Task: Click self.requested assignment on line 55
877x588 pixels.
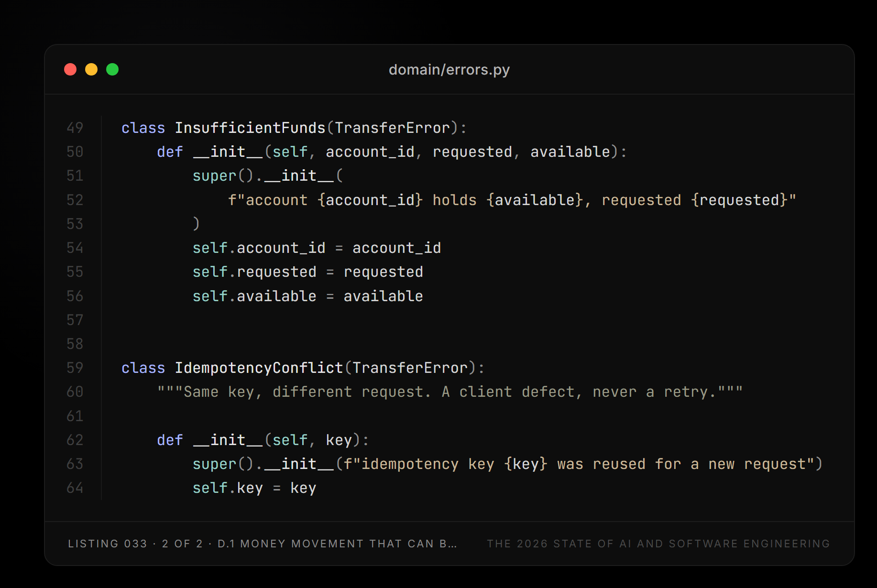Action: (307, 272)
